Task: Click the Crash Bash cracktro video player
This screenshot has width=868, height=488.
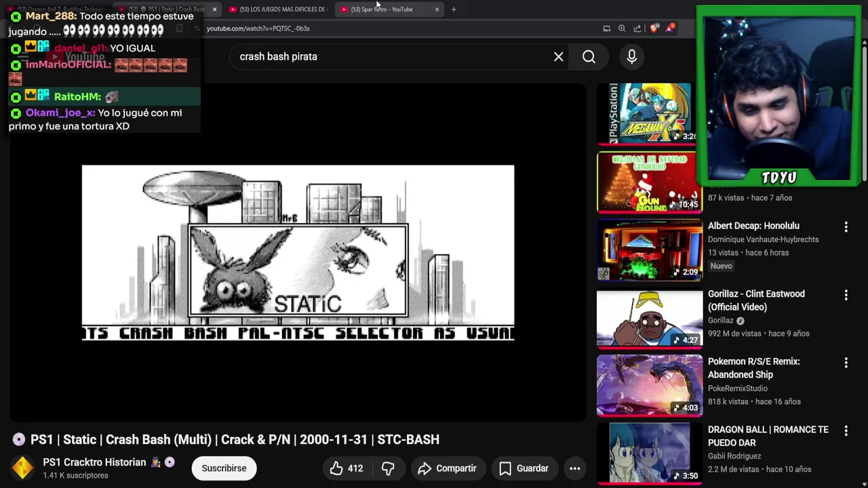Action: click(x=298, y=252)
